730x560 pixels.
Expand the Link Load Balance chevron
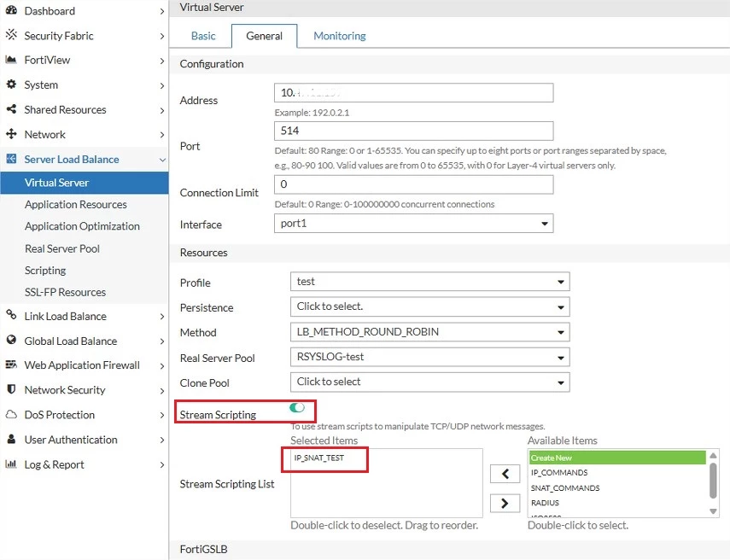coord(161,317)
